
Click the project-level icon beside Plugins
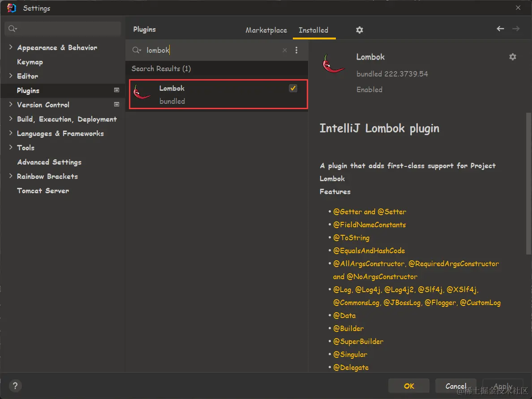116,90
